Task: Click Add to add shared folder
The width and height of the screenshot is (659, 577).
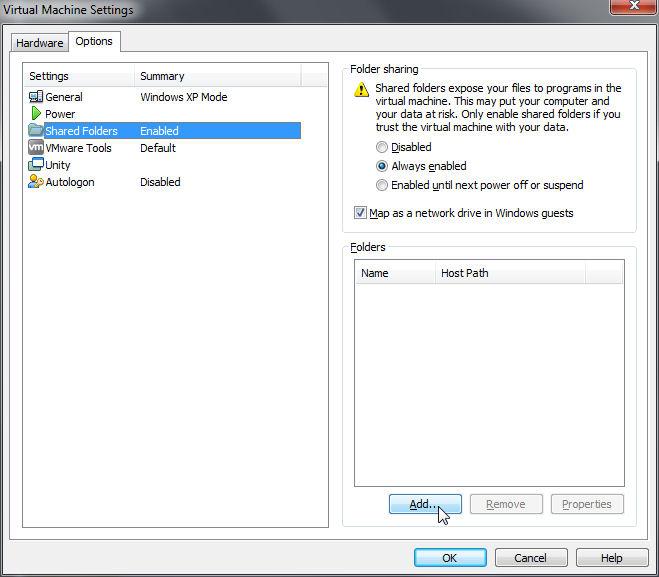Action: coord(425,504)
